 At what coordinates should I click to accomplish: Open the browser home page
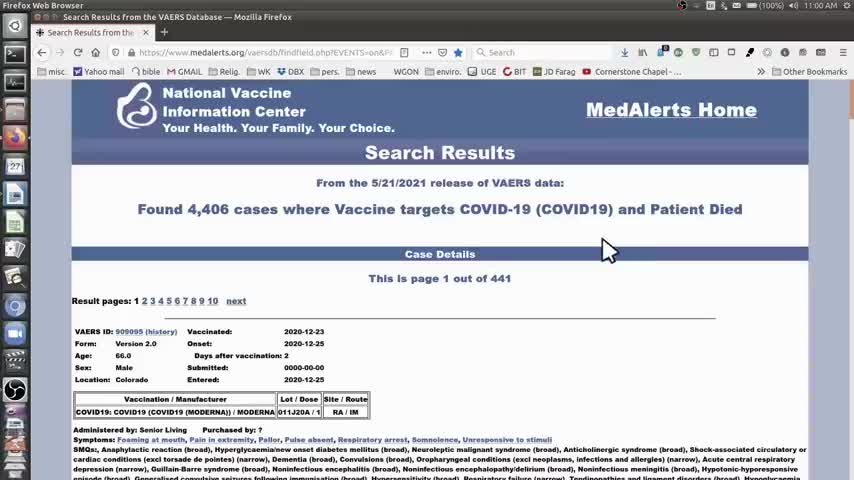[x=96, y=53]
